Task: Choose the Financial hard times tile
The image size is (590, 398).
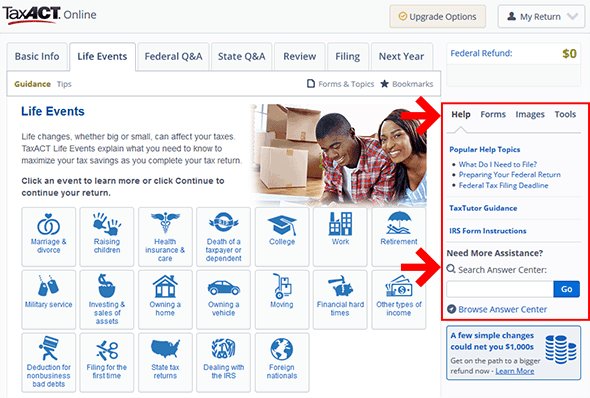Action: click(340, 299)
